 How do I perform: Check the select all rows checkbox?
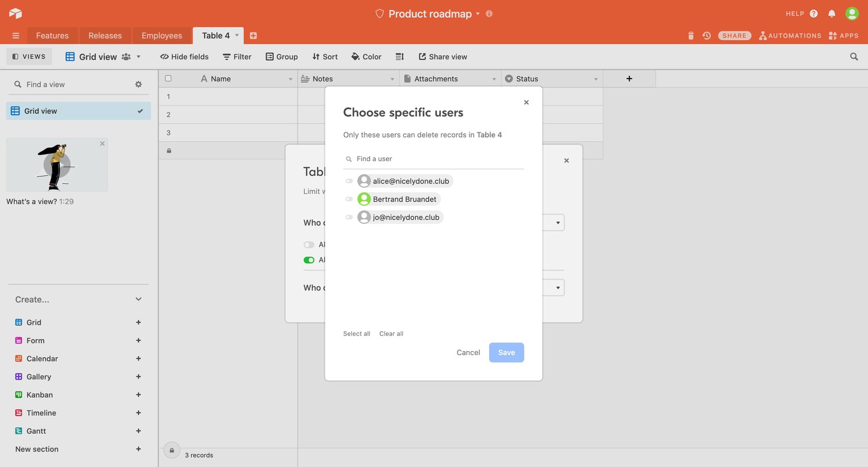click(x=168, y=79)
